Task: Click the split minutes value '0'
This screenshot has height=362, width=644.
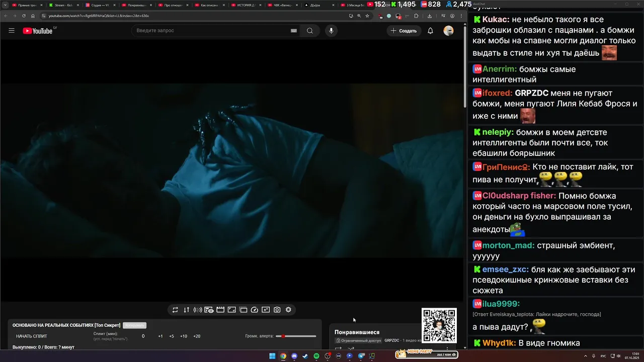Action: pyautogui.click(x=143, y=336)
